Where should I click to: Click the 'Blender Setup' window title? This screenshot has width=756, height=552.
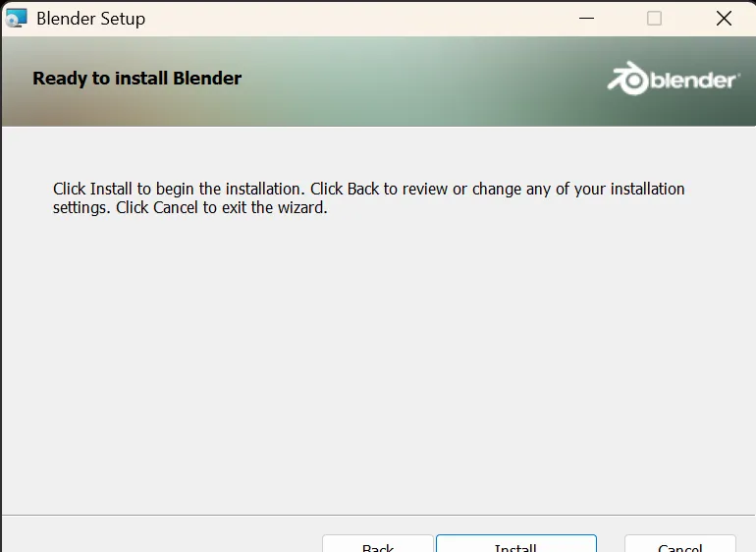click(x=90, y=19)
